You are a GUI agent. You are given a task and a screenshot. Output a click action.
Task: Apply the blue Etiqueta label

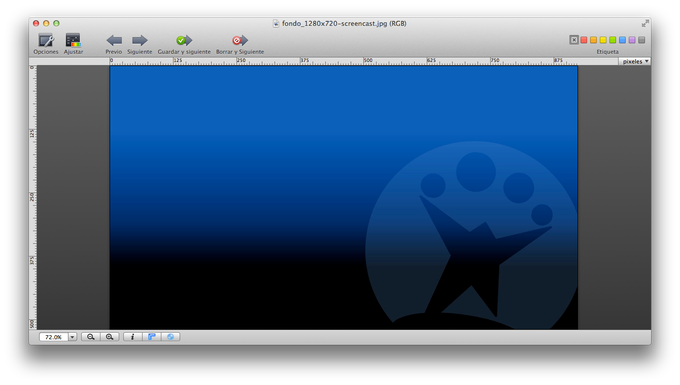click(622, 40)
